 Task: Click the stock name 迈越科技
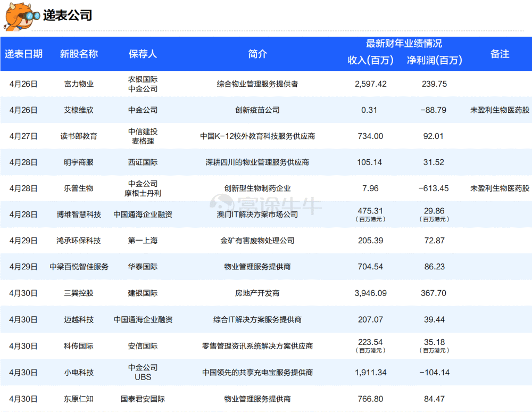pos(79,320)
